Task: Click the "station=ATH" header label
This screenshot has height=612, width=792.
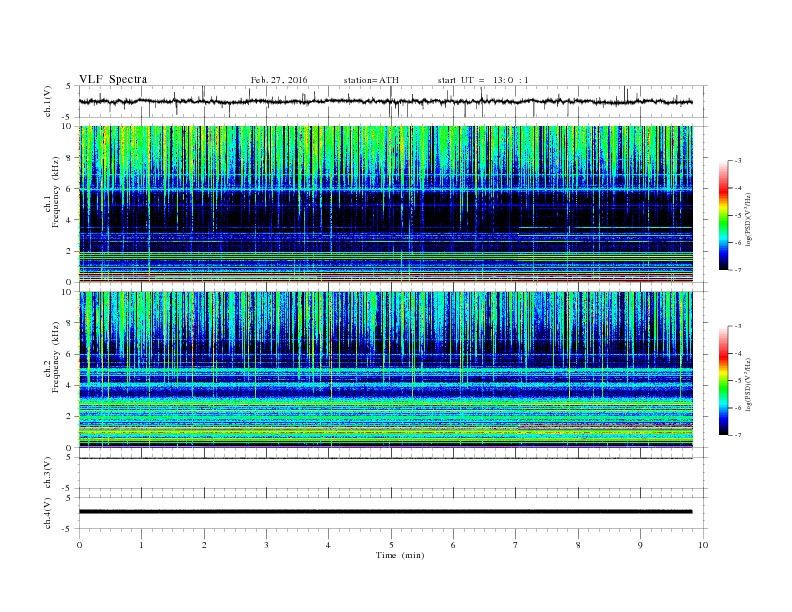Action: click(x=371, y=80)
